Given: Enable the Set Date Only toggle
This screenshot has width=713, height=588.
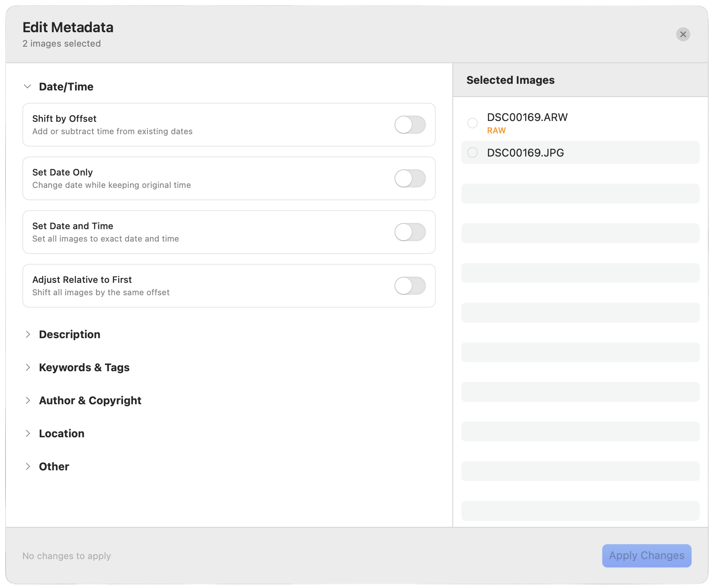Looking at the screenshot, I should tap(410, 178).
